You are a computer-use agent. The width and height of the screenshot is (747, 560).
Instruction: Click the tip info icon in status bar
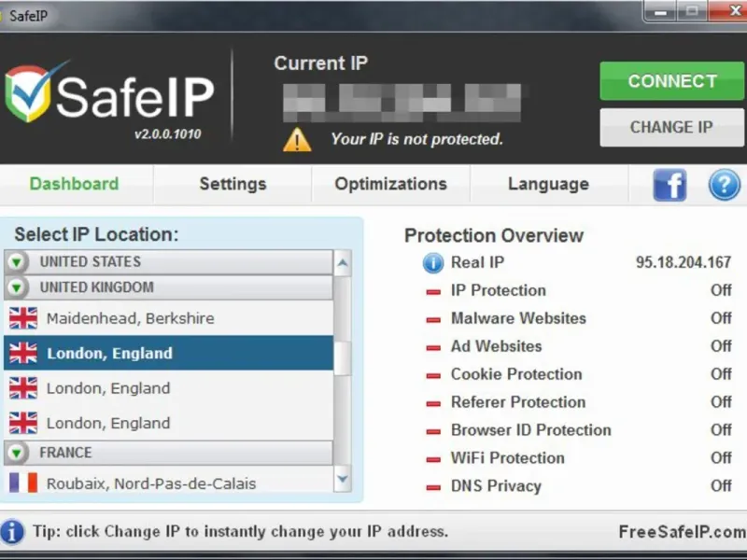pyautogui.click(x=12, y=531)
